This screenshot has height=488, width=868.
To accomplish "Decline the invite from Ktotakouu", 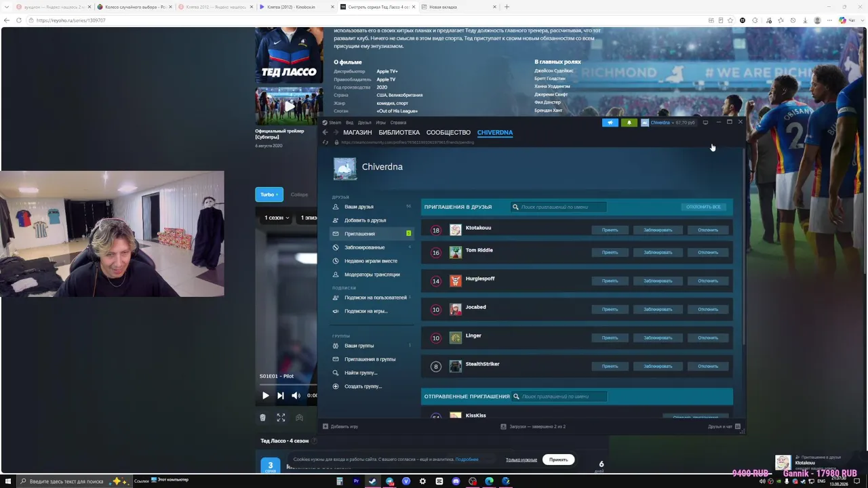I will tap(708, 230).
